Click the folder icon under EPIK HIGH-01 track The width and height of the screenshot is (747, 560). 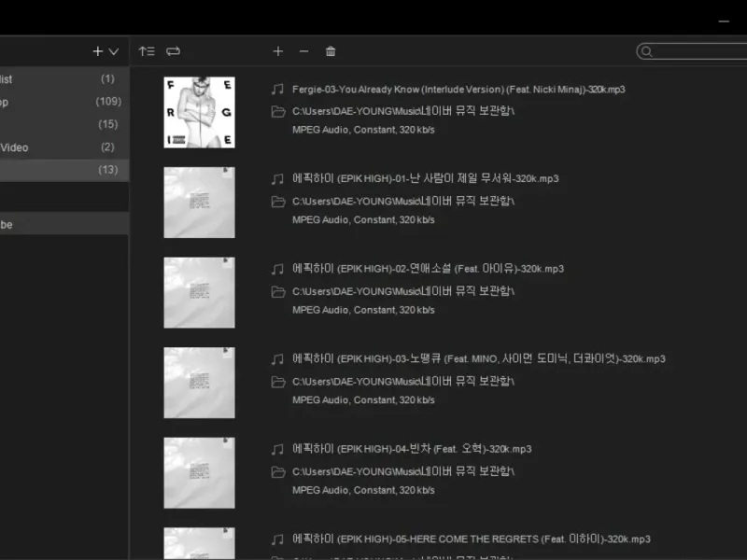pyautogui.click(x=278, y=202)
